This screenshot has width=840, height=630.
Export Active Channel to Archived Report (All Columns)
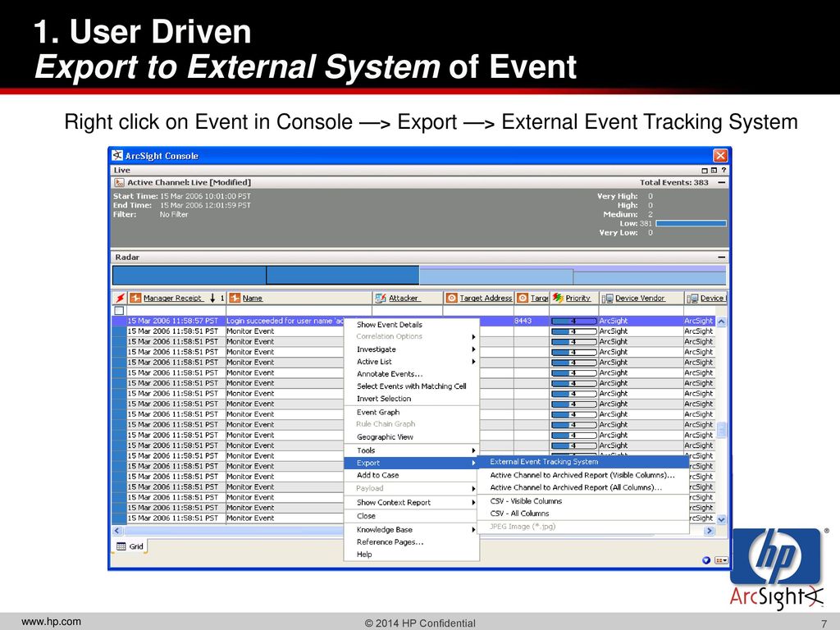coord(583,487)
